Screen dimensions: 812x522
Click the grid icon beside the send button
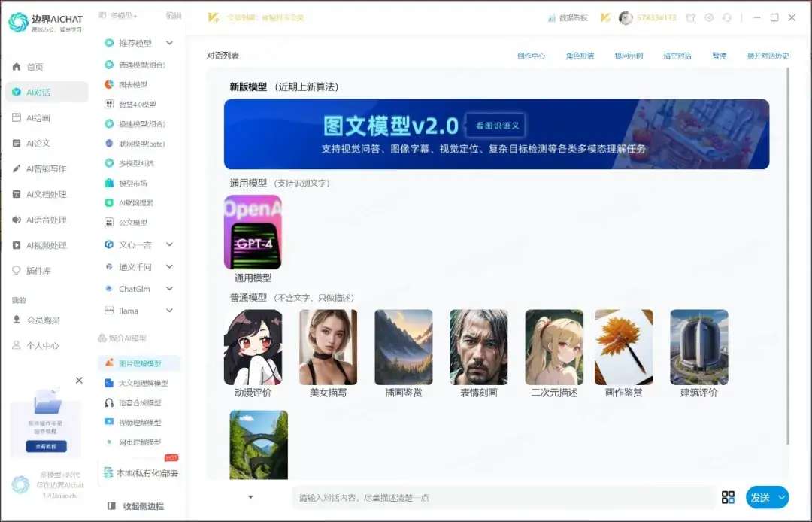(728, 497)
